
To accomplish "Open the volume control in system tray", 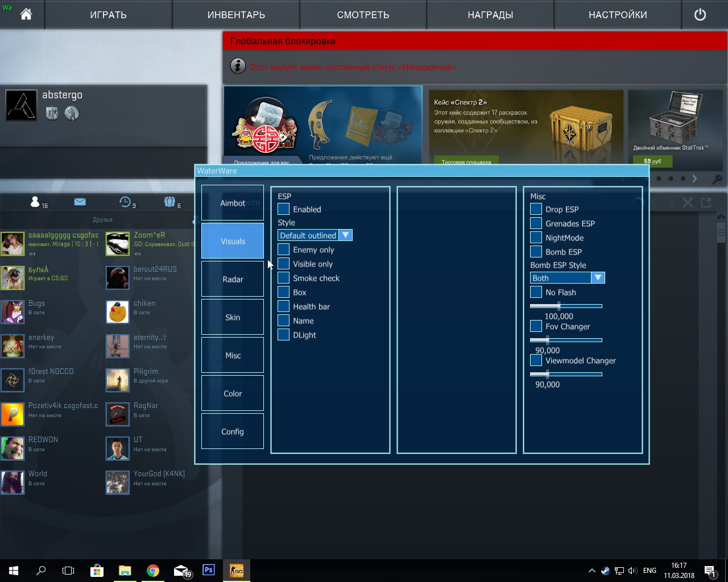I will point(632,571).
